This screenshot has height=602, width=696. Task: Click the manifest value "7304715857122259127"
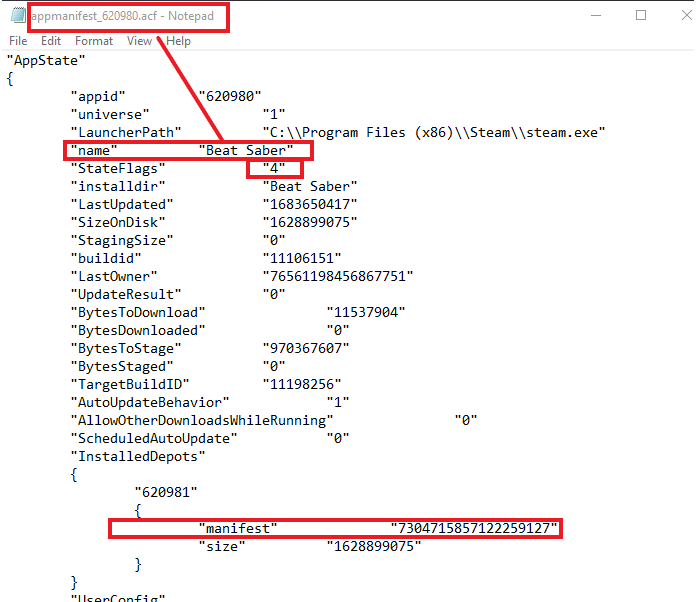coord(474,528)
